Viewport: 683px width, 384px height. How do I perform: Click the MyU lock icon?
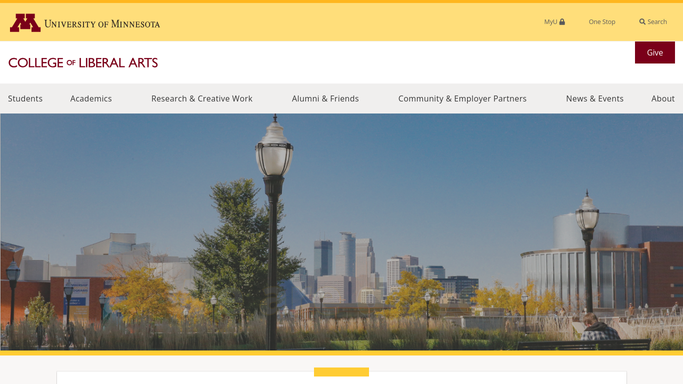point(562,22)
